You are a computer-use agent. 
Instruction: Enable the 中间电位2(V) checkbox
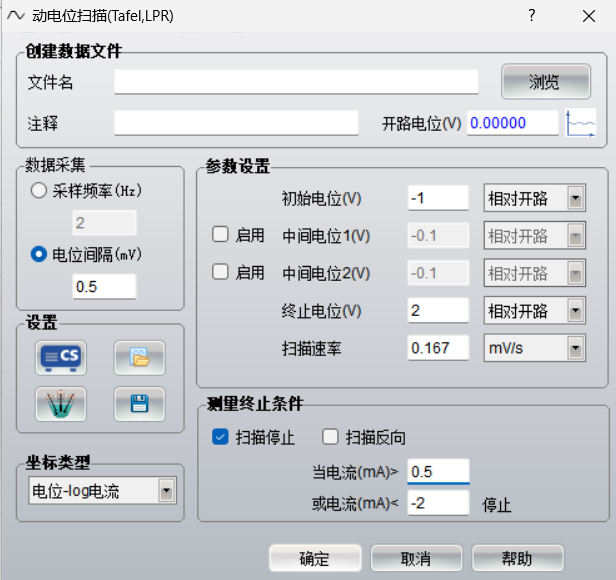pos(220,272)
